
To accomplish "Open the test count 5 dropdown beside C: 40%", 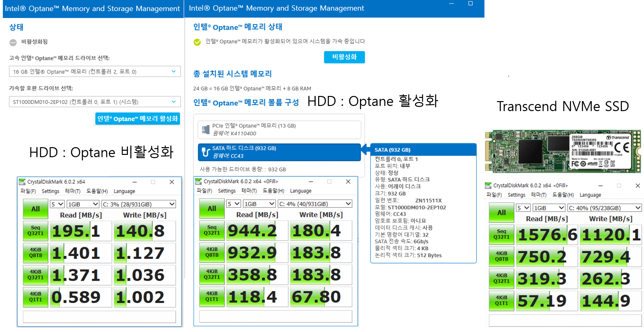I will tap(523, 208).
